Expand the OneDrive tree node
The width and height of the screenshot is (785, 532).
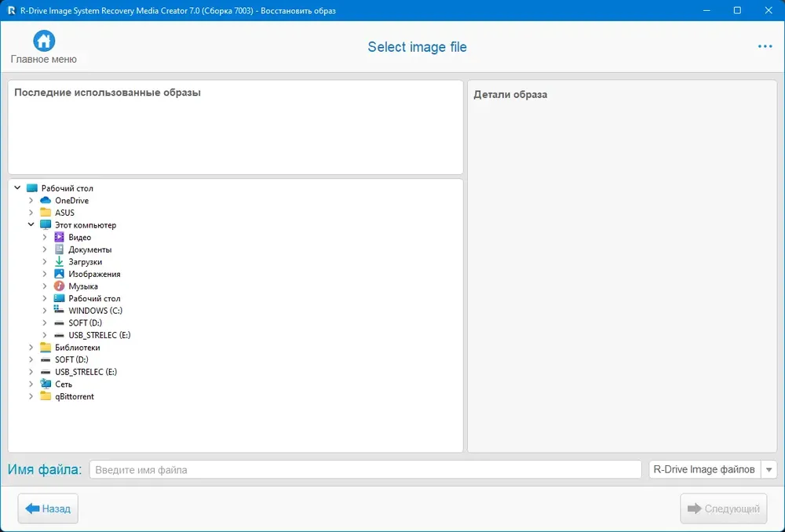31,200
